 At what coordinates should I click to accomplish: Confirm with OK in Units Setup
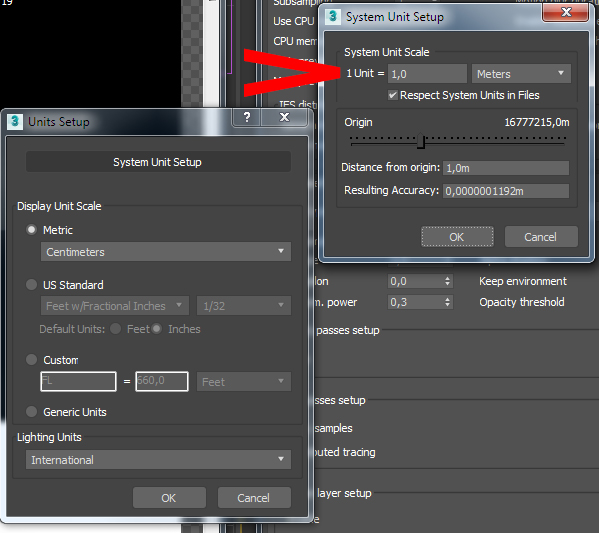coord(169,497)
